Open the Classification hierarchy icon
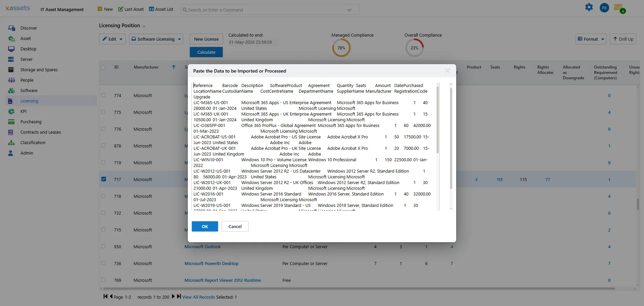Image resolution: width=644 pixels, height=306 pixels. (11, 143)
